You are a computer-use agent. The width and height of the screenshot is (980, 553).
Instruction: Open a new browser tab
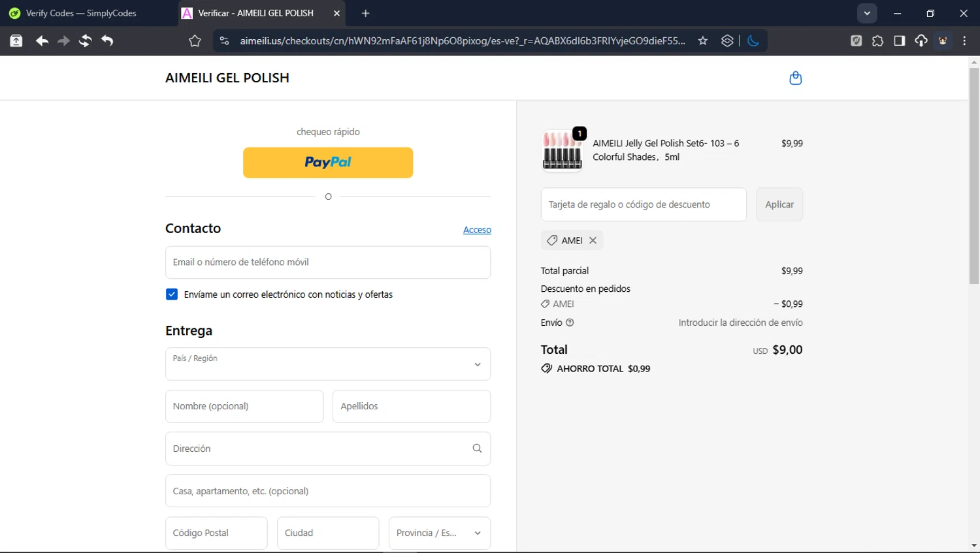tap(365, 13)
